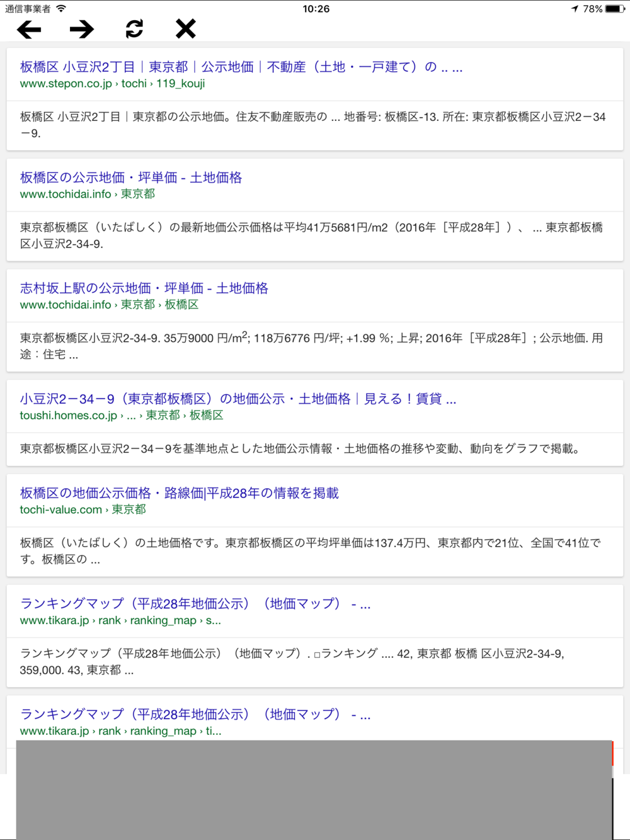Select snippet mentioning 地番号: 板橋区-13
This screenshot has width=630, height=840.
pyautogui.click(x=313, y=125)
